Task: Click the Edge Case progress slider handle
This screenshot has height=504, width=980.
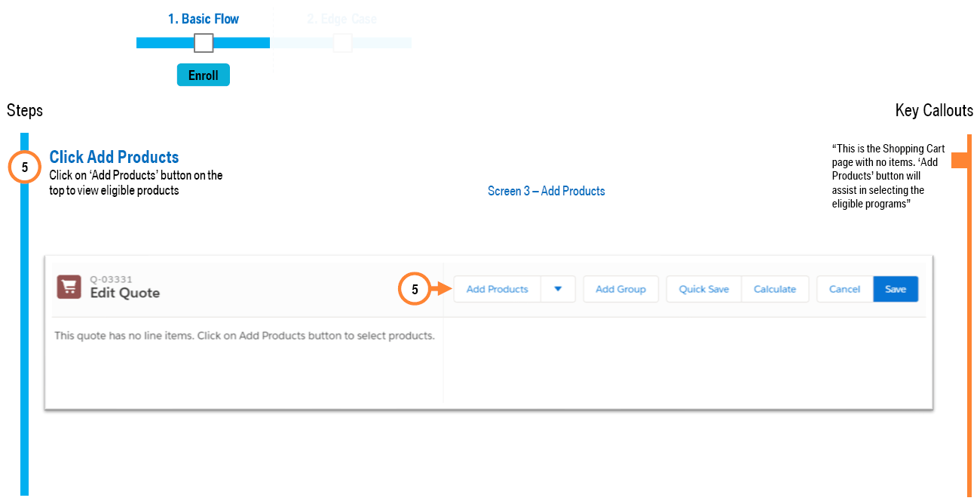Action: [x=342, y=43]
